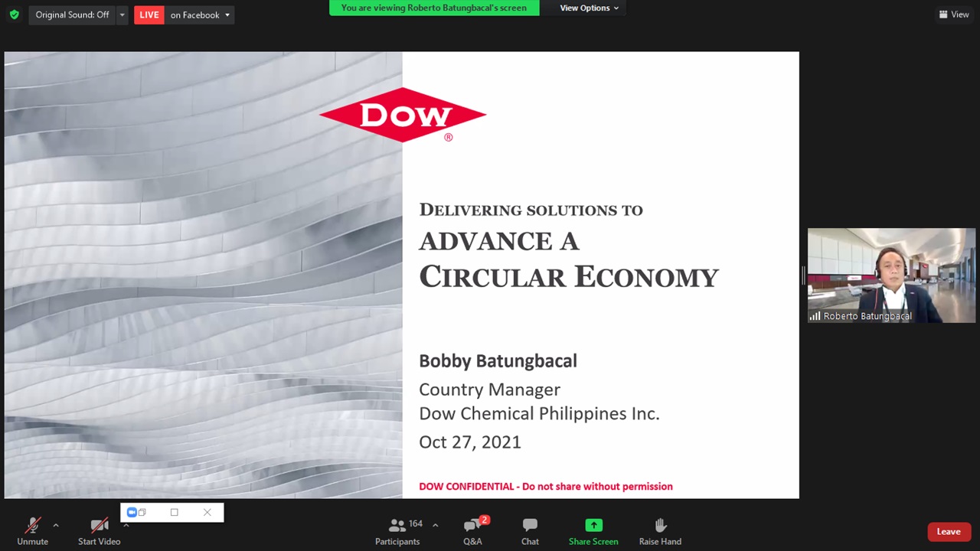Click the green encryption shield icon
The height and width of the screenshot is (551, 980).
[14, 15]
